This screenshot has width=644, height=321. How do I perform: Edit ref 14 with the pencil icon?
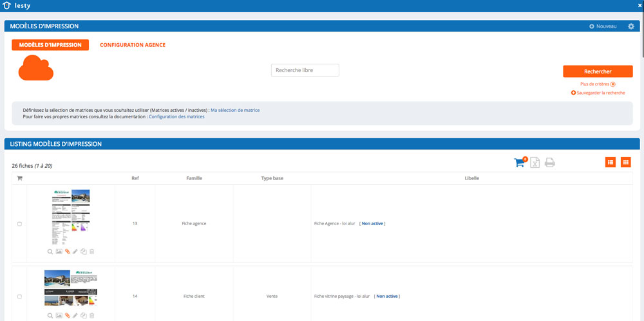75,316
